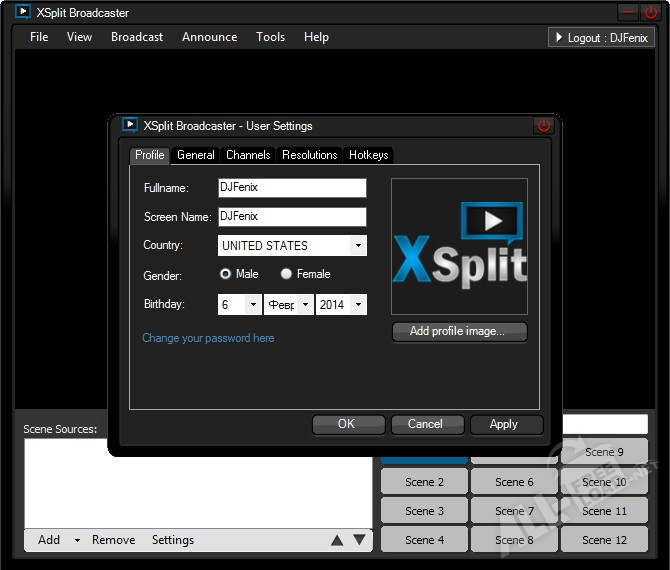Click the XSplit logo in the dialog title bar
This screenshot has height=570, width=670.
click(130, 126)
